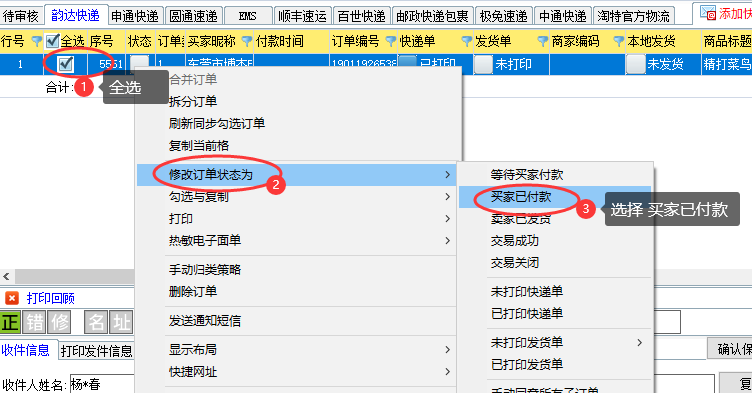The width and height of the screenshot is (752, 393).
Task: Click the 打印回顾 link
Action: (50, 298)
